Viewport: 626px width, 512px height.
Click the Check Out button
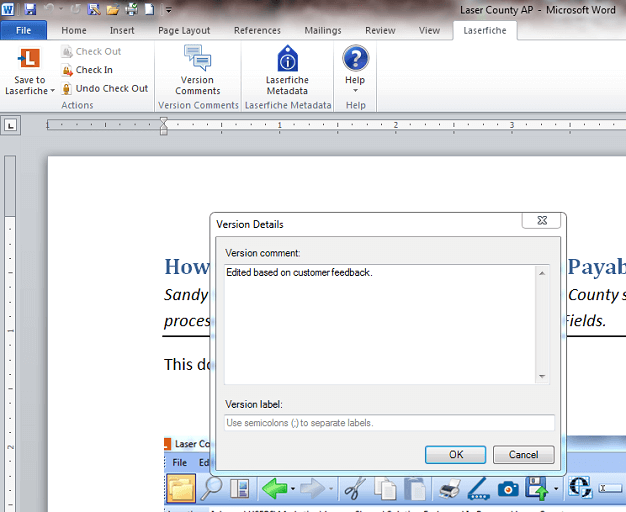coord(91,52)
